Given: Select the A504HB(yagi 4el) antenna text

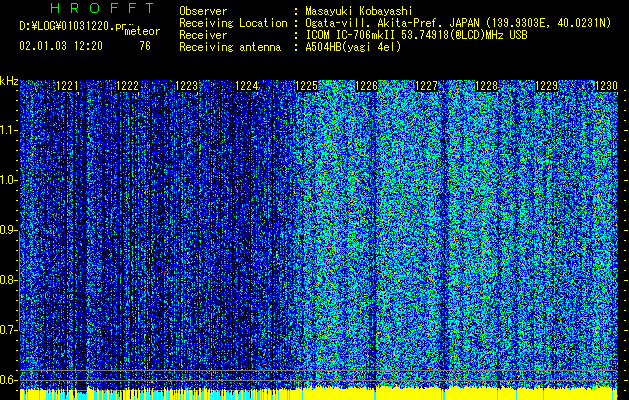Looking at the screenshot, I should [353, 47].
